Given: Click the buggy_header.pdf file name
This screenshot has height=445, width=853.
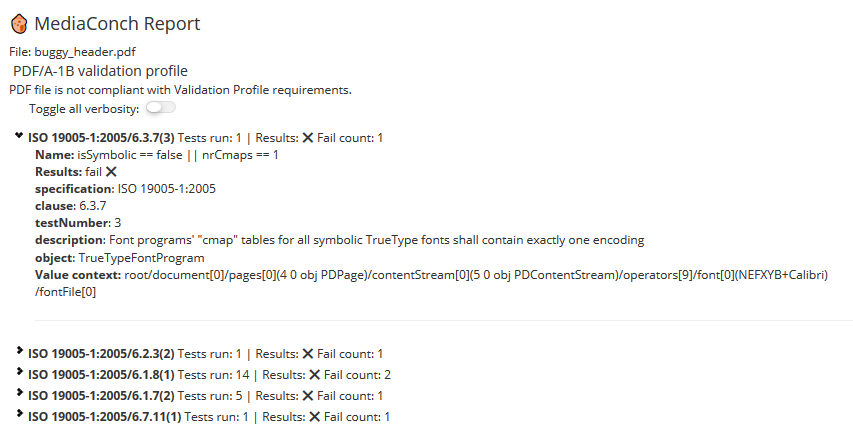Looking at the screenshot, I should click(x=85, y=52).
